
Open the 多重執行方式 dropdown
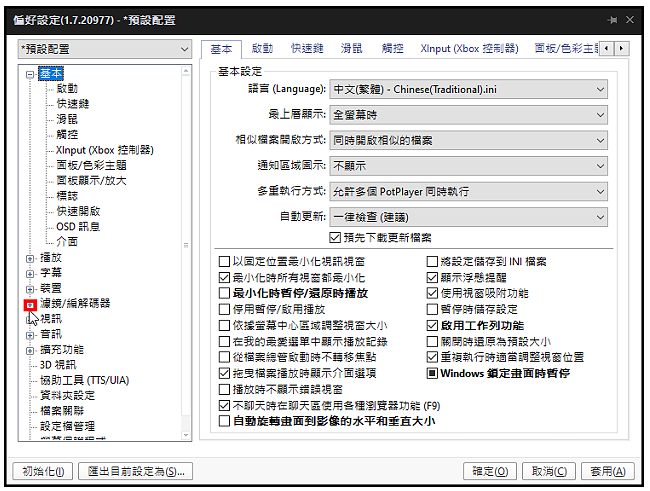point(468,192)
